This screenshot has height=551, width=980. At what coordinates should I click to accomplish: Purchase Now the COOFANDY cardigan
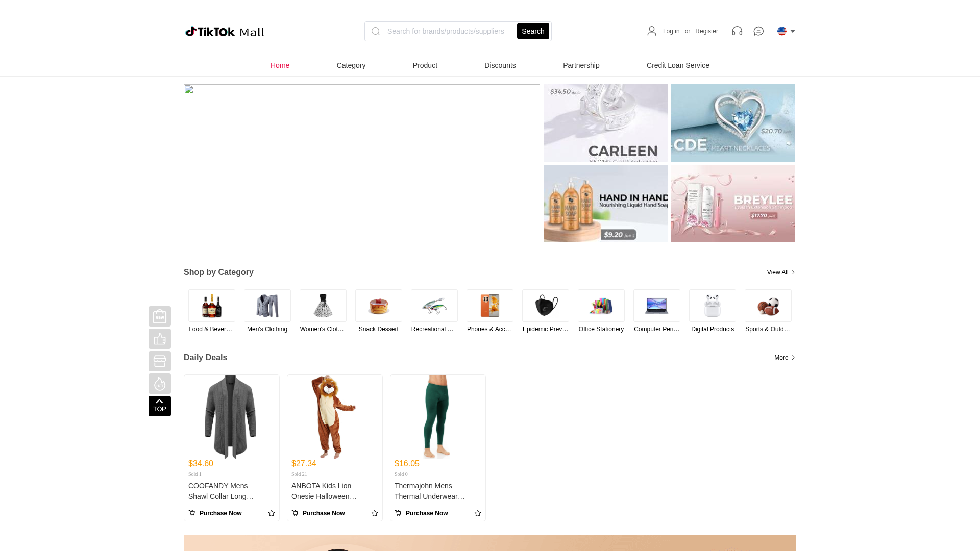coord(215,513)
